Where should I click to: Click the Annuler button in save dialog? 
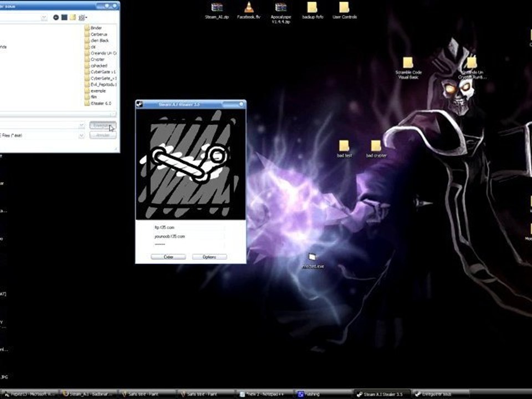click(103, 135)
